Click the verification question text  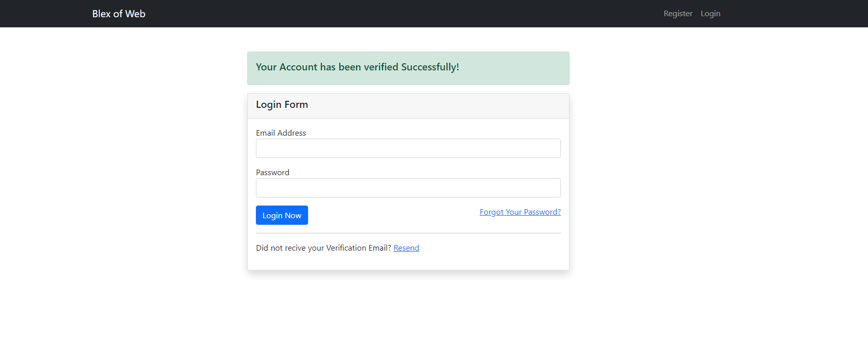[323, 248]
